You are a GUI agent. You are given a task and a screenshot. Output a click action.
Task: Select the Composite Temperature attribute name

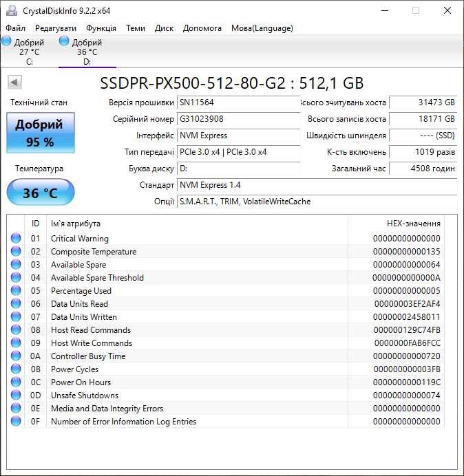[94, 252]
